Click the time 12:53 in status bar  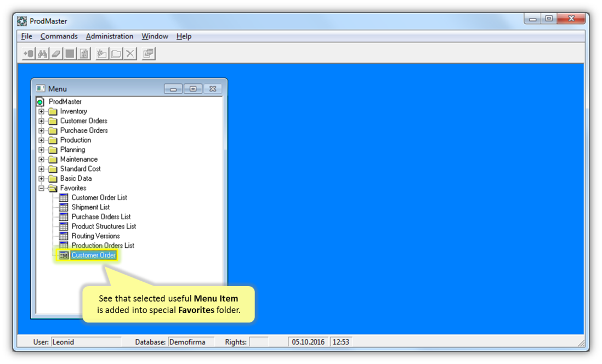point(341,342)
